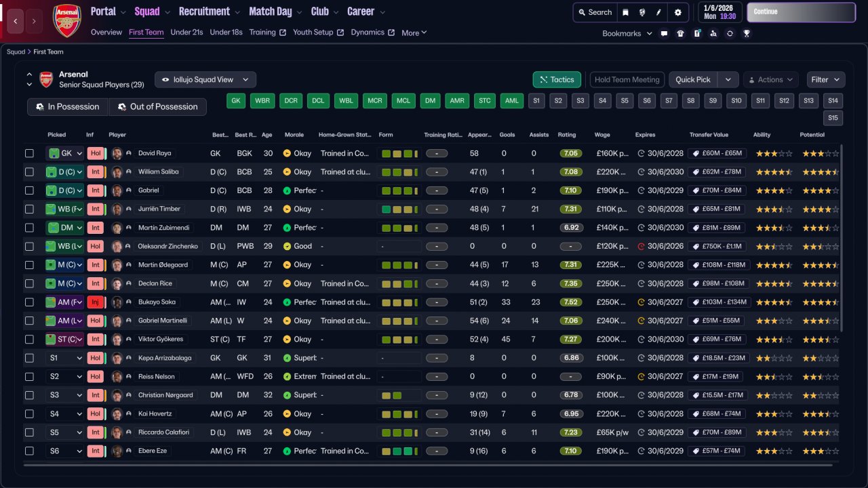Click the small Arsenal badge beside Senior Squad Players
This screenshot has width=868, height=488.
(46, 79)
